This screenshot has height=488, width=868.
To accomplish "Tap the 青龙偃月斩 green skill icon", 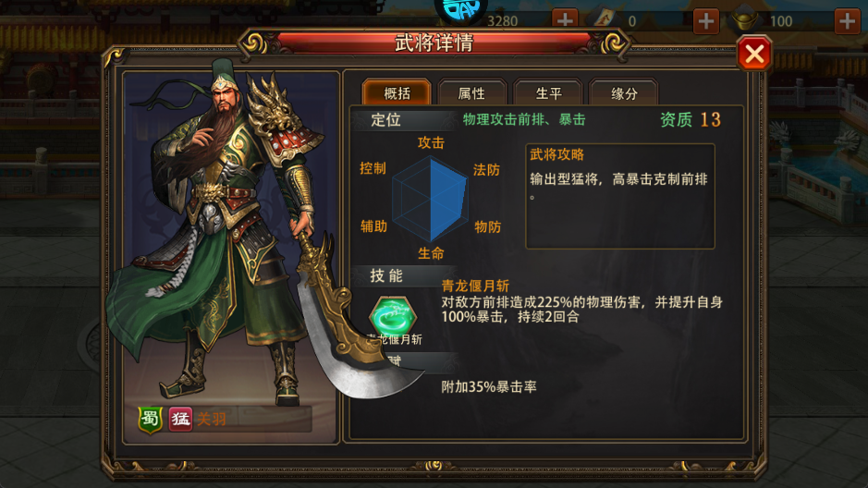I will (x=393, y=316).
